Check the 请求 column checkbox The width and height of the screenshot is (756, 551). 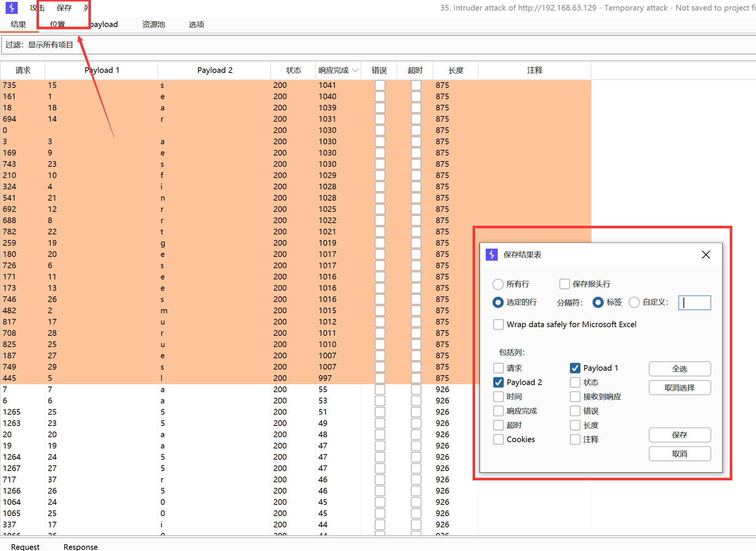point(498,368)
